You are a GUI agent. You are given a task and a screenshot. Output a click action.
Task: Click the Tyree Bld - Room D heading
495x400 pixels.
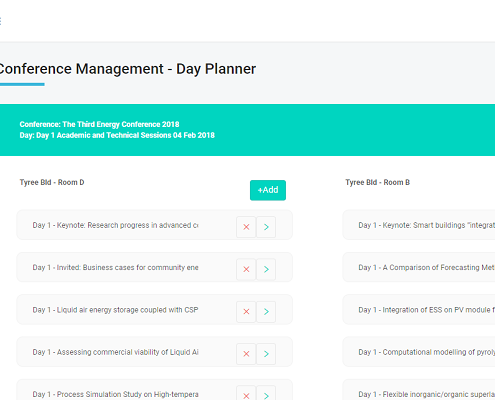coord(52,182)
